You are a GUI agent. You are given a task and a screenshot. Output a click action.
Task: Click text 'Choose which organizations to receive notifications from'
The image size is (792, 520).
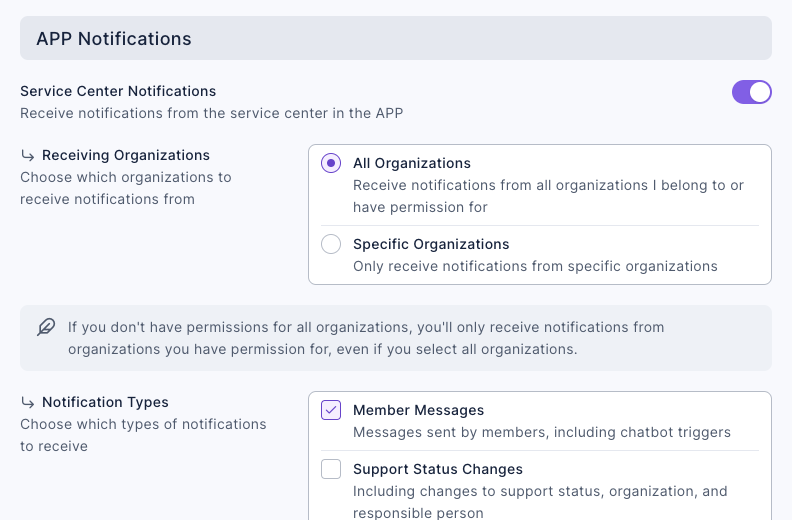click(126, 188)
